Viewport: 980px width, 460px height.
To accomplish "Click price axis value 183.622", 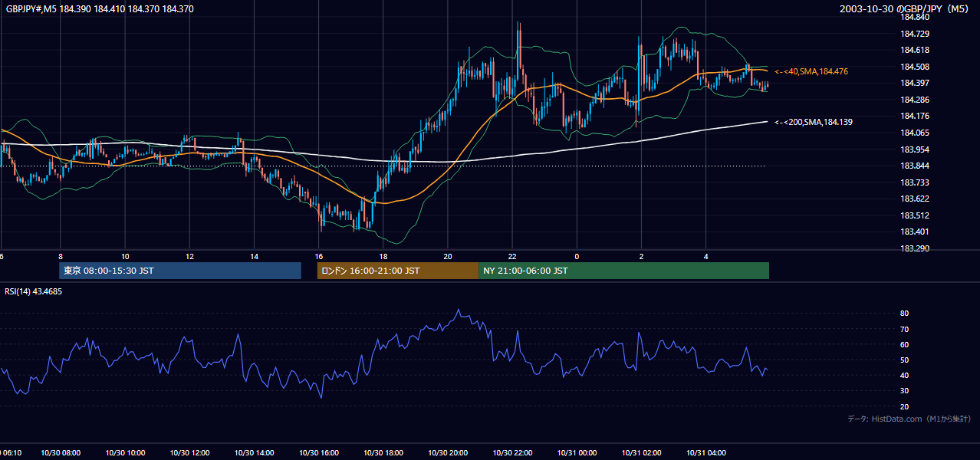I will pyautogui.click(x=915, y=199).
